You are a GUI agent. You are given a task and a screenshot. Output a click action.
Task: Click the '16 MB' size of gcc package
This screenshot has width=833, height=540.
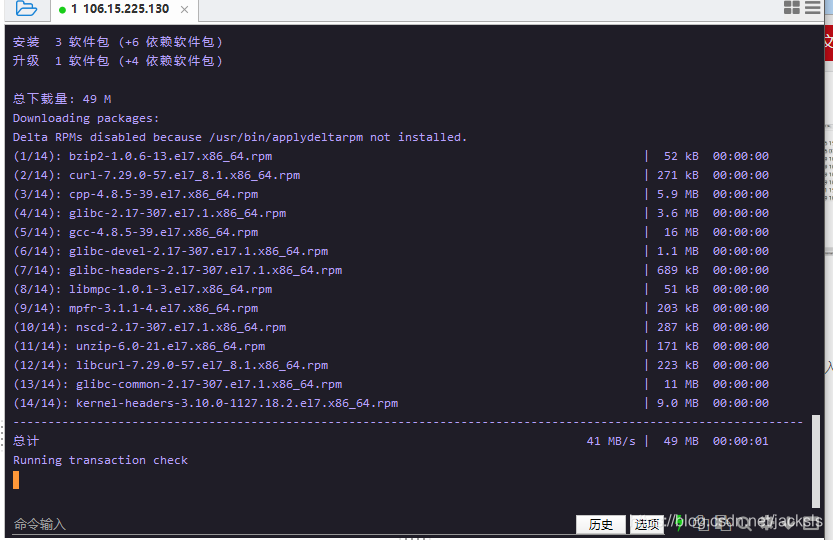coord(684,232)
